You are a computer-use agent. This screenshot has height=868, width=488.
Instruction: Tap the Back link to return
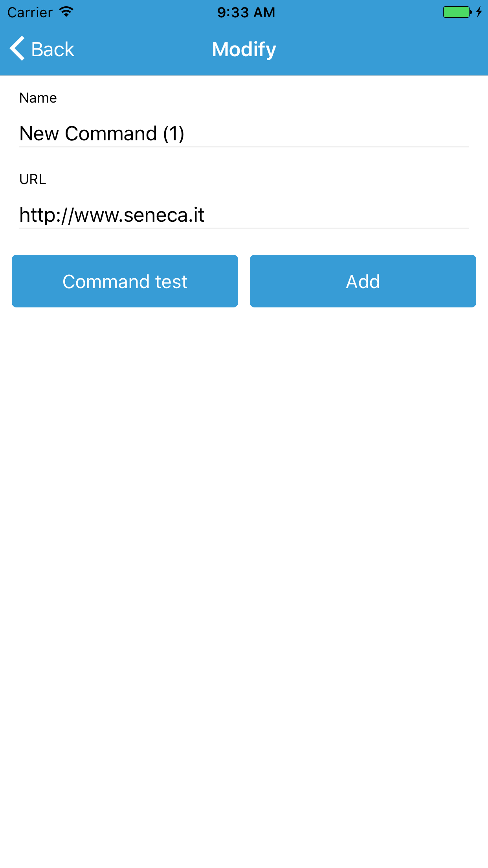pyautogui.click(x=53, y=49)
